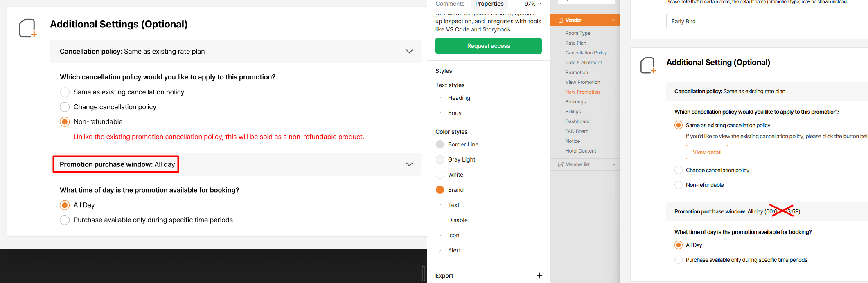This screenshot has width=868, height=283.
Task: Click the Additional Settings document-plus icon
Action: pos(28,28)
